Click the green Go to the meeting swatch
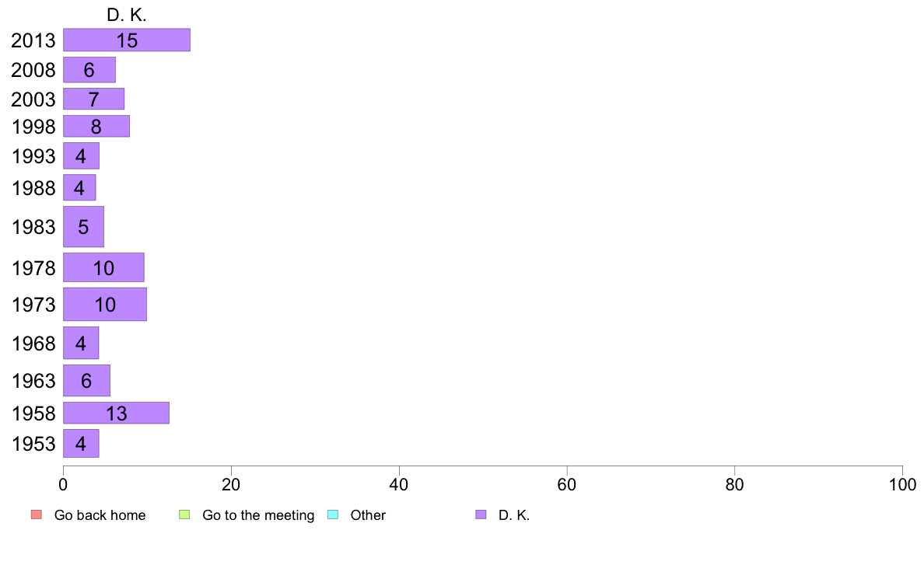Viewport: 924px width, 572px height. 184,514
